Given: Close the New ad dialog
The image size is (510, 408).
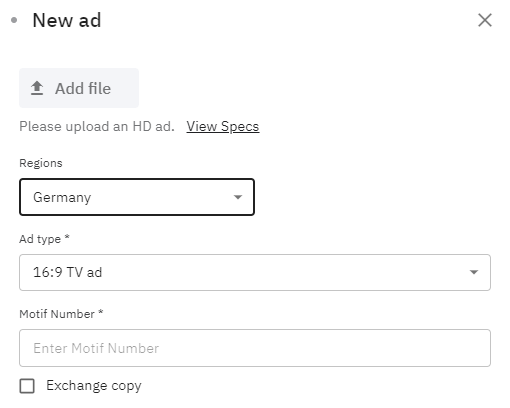Looking at the screenshot, I should [485, 20].
